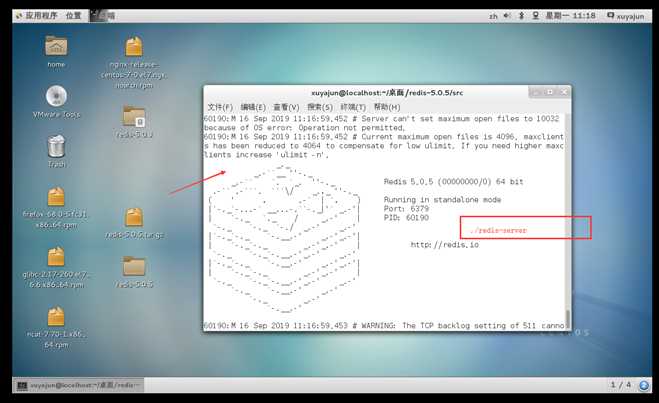The image size is (659, 403).
Task: Open the terminal 终端(T) Terminal menu
Action: [x=353, y=107]
